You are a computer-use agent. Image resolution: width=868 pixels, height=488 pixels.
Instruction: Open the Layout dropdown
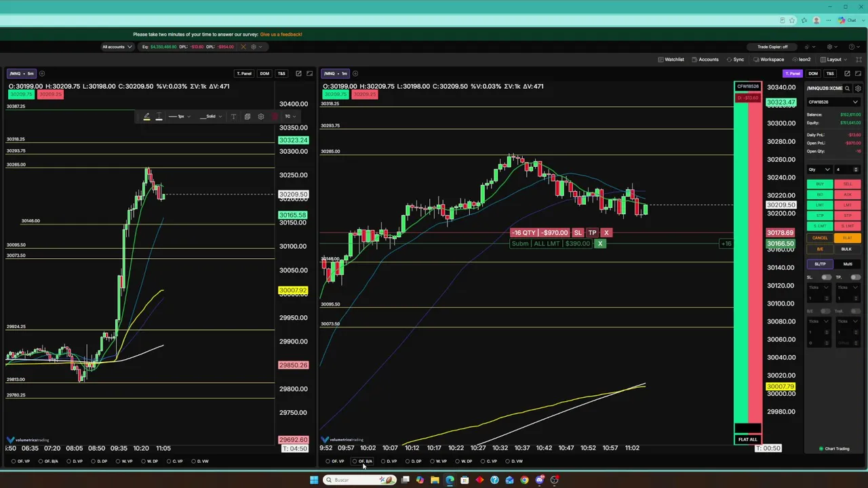click(835, 60)
